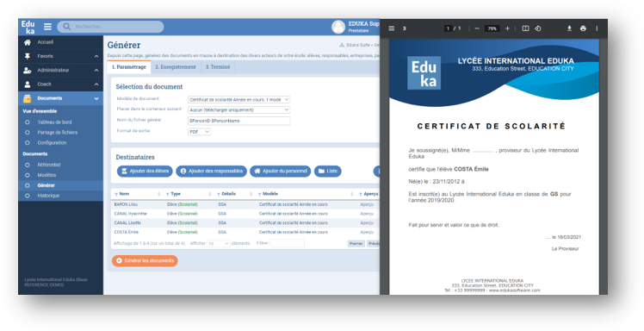
Task: Open the Modèle de document dropdown
Action: click(x=239, y=99)
